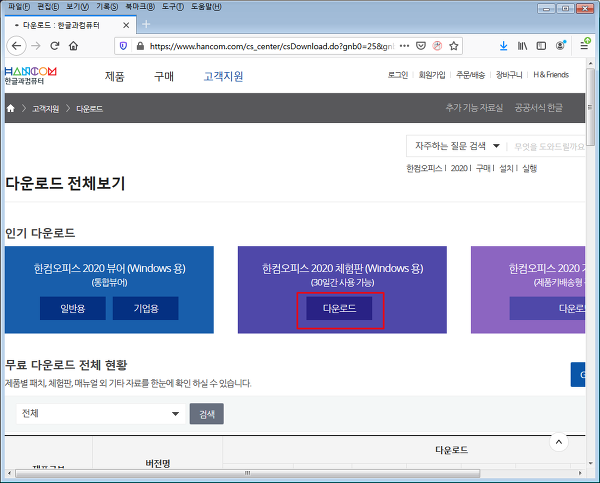Click the scroll-to-top round arrow button
600x483 pixels.
tap(558, 442)
